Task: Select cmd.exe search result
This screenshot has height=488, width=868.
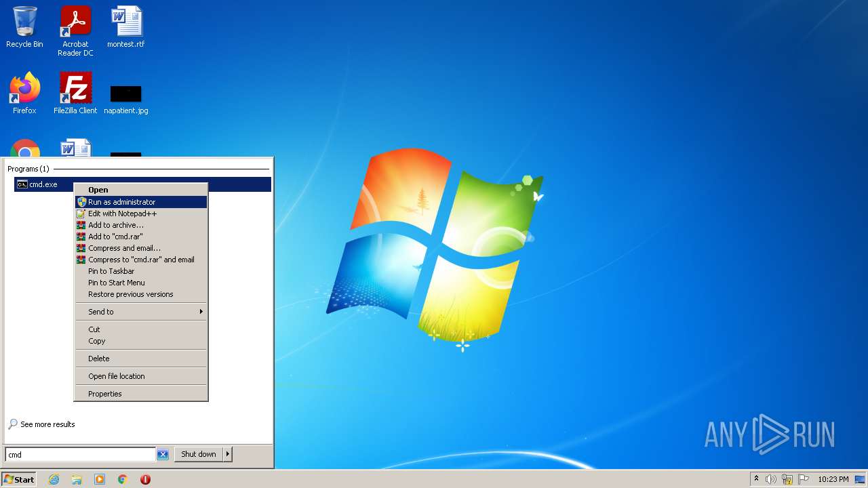Action: 142,184
